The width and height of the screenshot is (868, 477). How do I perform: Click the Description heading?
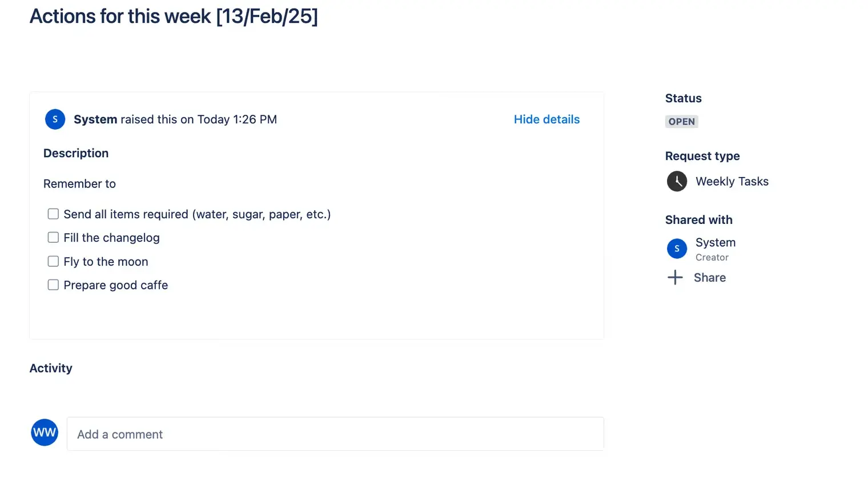click(76, 153)
